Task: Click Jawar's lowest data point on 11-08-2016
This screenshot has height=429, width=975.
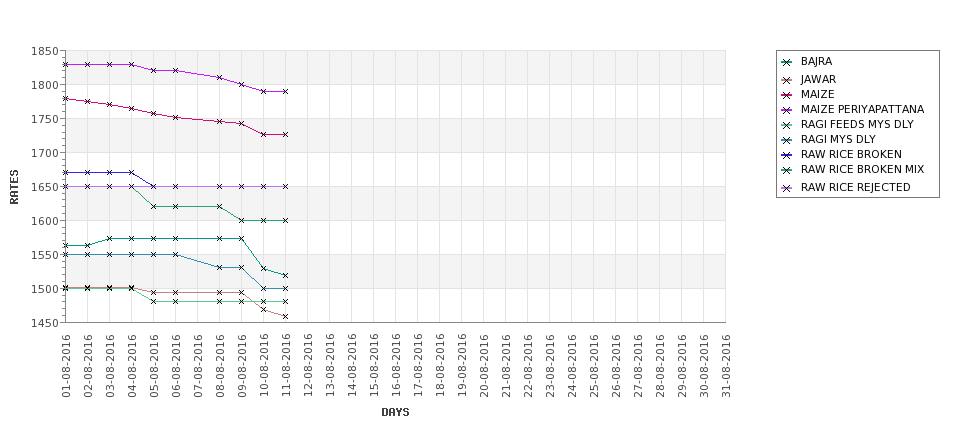Action: click(285, 316)
